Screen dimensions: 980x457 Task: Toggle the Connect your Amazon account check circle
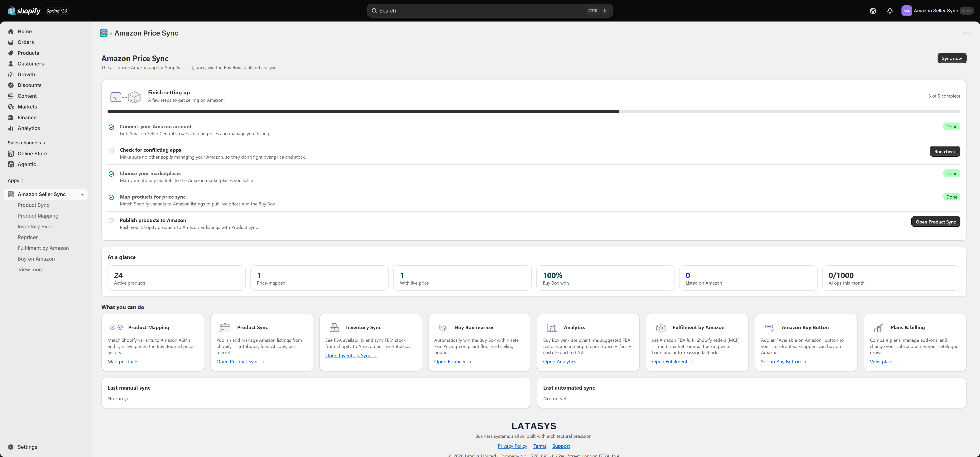[x=112, y=127]
